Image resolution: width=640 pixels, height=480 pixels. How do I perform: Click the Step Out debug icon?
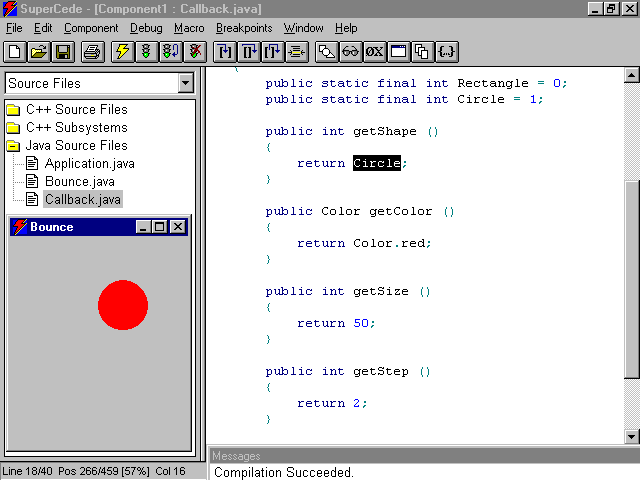coord(273,52)
